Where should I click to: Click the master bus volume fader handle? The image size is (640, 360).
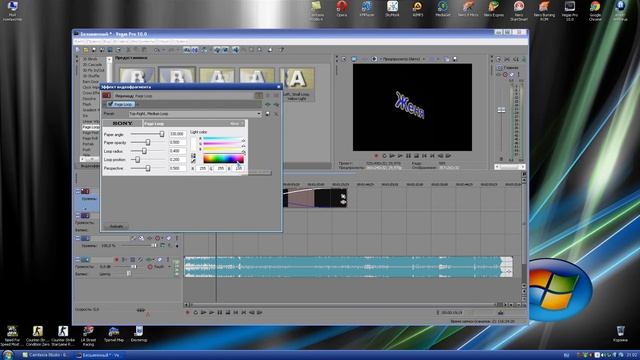pos(501,110)
